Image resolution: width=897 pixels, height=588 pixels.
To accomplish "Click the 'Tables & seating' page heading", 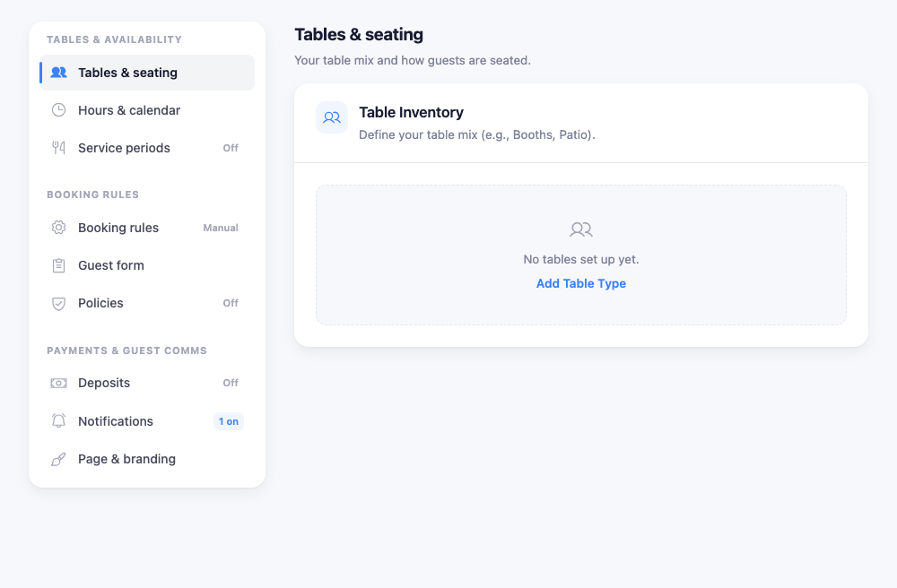I will 359,34.
